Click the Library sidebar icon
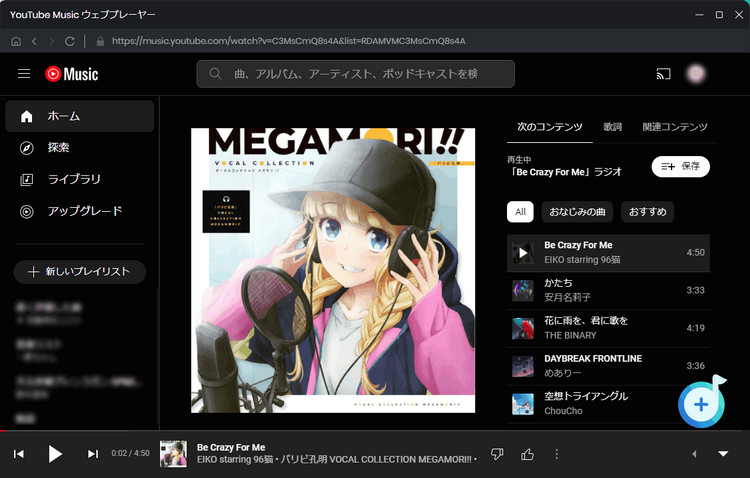 (27, 179)
